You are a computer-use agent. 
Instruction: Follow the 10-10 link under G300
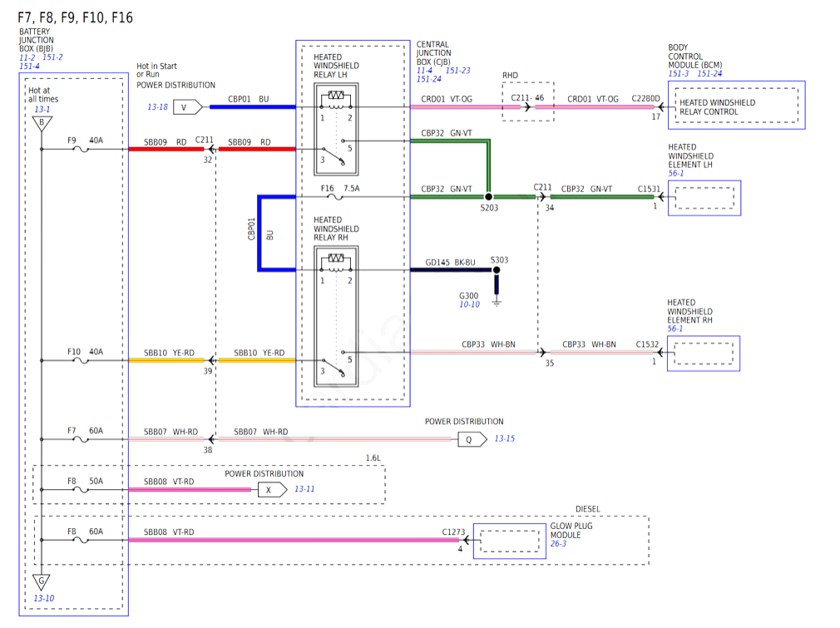tap(469, 304)
